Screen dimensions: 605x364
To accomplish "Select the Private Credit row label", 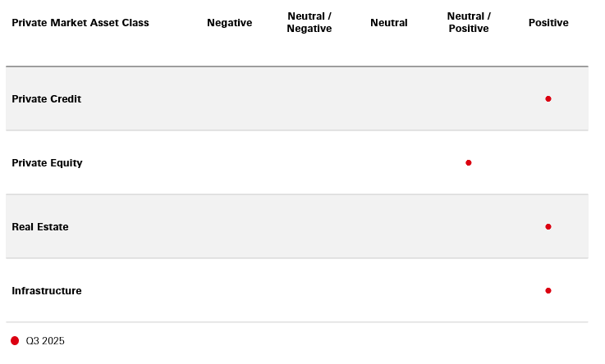I will [x=46, y=99].
